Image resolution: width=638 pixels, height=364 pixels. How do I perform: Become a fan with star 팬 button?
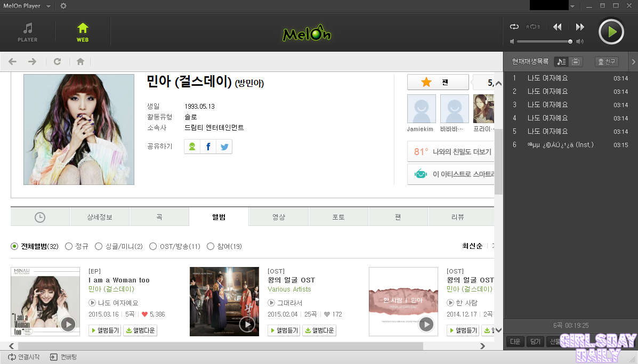pos(438,82)
